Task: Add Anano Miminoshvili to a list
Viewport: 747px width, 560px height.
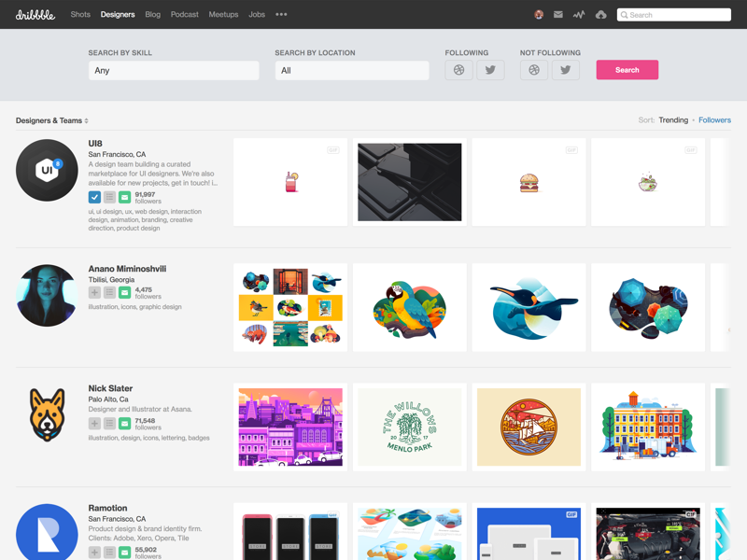Action: click(x=109, y=292)
